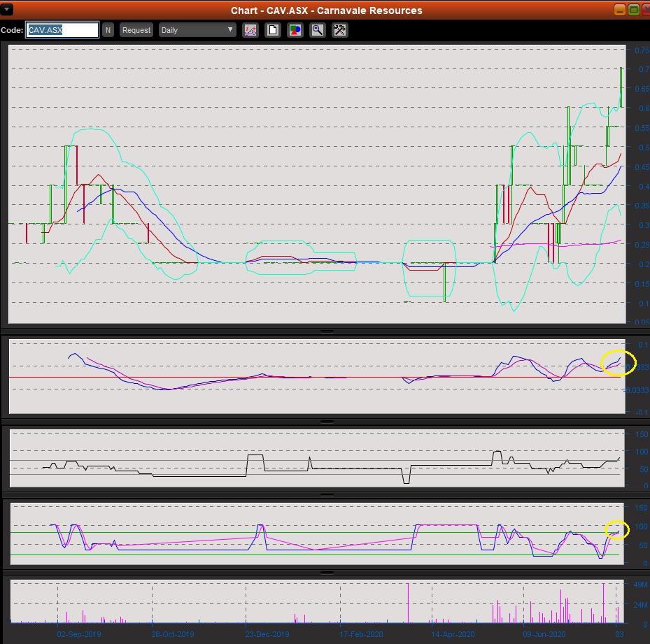The width and height of the screenshot is (650, 644).
Task: Click the splitter handle below the MACD panel
Action: click(x=327, y=422)
